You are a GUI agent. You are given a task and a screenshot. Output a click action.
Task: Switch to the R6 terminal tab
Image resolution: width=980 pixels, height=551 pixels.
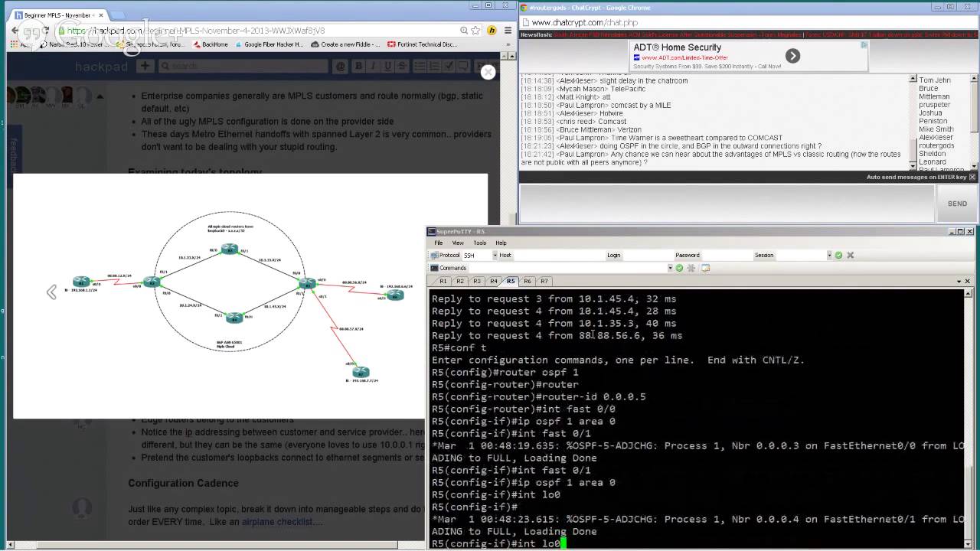pos(528,281)
